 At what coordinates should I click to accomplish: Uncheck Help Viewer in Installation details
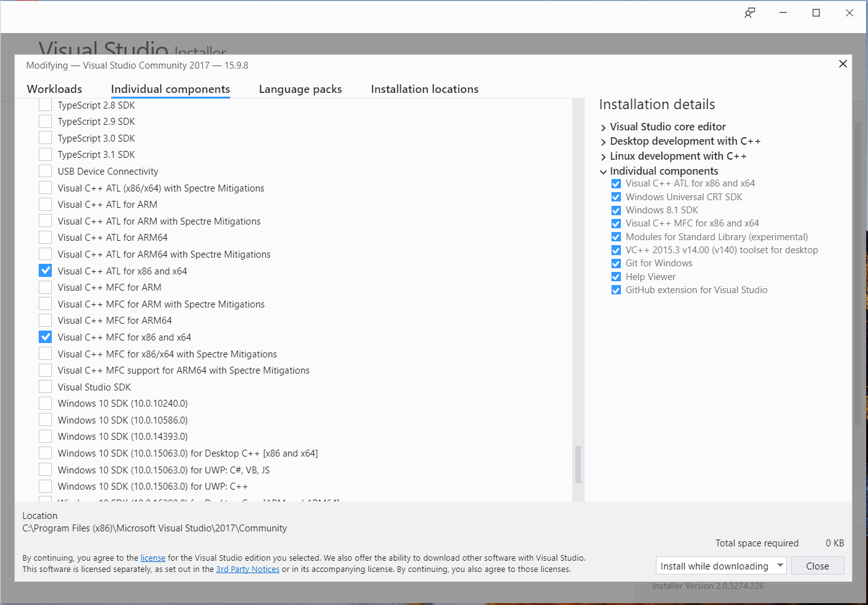click(x=616, y=277)
